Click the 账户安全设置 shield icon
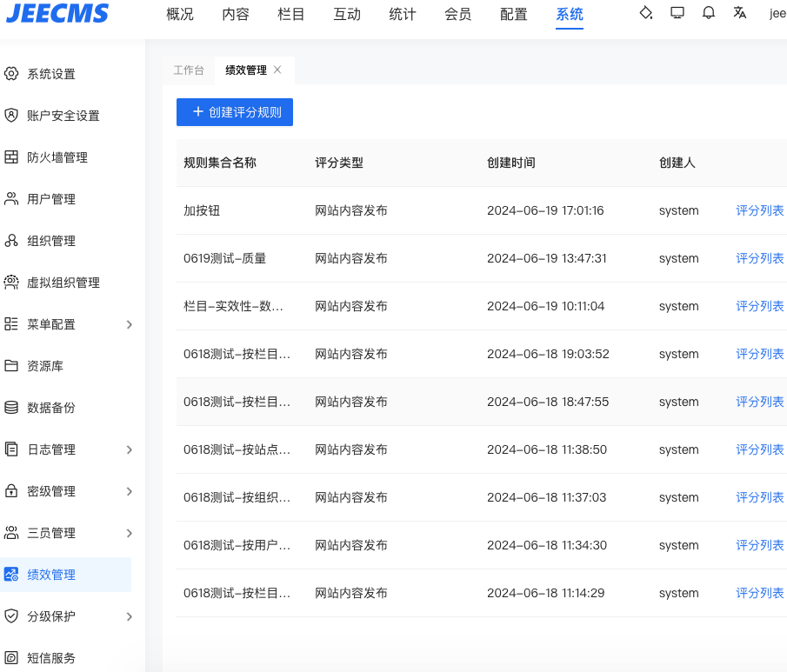The height and width of the screenshot is (672, 787). click(11, 116)
